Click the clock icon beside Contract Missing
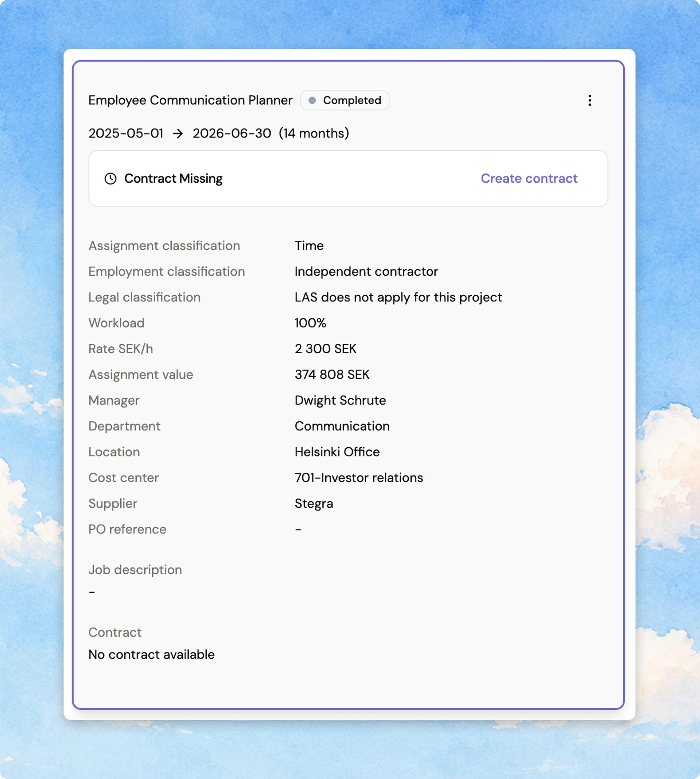 coord(111,178)
